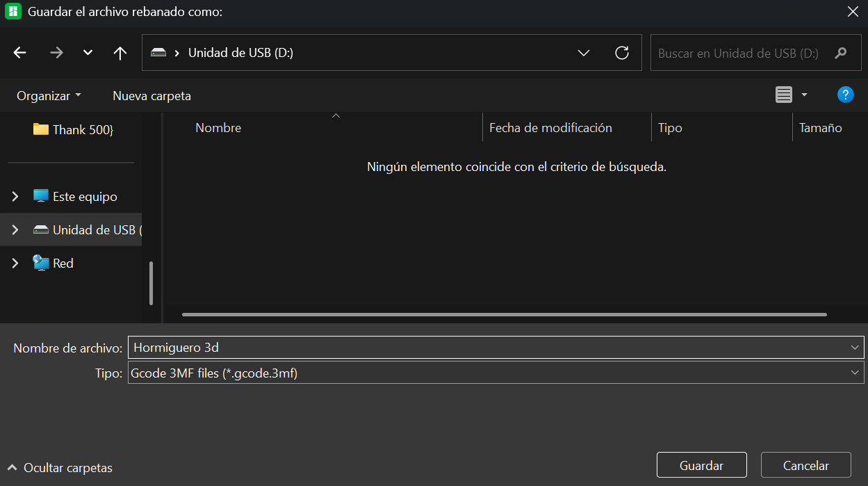Viewport: 868px width, 486px height.
Task: Expand the Unidad de USB sidebar node
Action: (15, 229)
